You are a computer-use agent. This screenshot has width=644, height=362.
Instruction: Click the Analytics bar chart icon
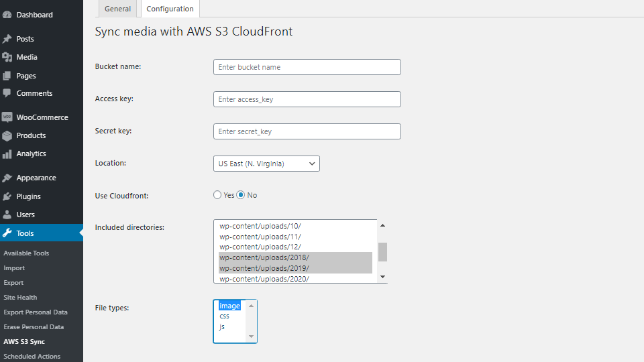(7, 154)
